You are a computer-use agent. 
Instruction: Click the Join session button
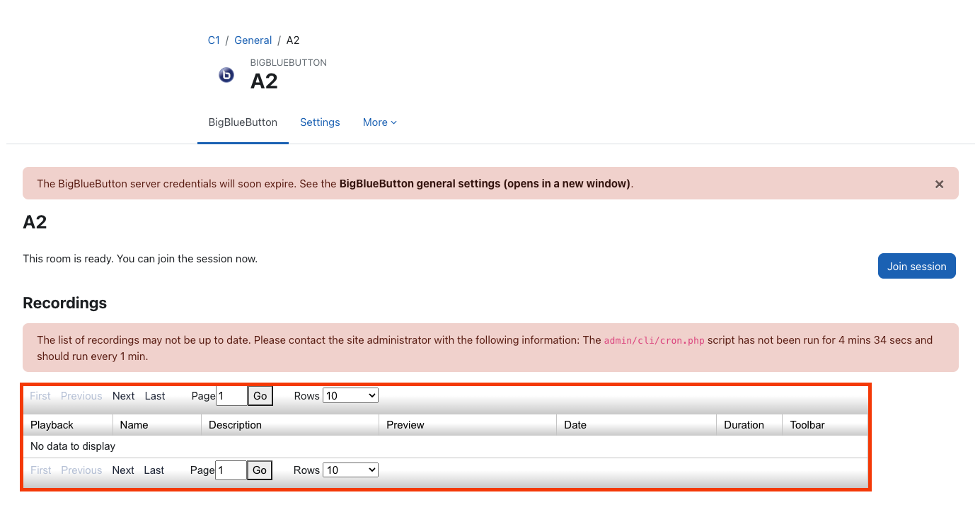pos(917,266)
